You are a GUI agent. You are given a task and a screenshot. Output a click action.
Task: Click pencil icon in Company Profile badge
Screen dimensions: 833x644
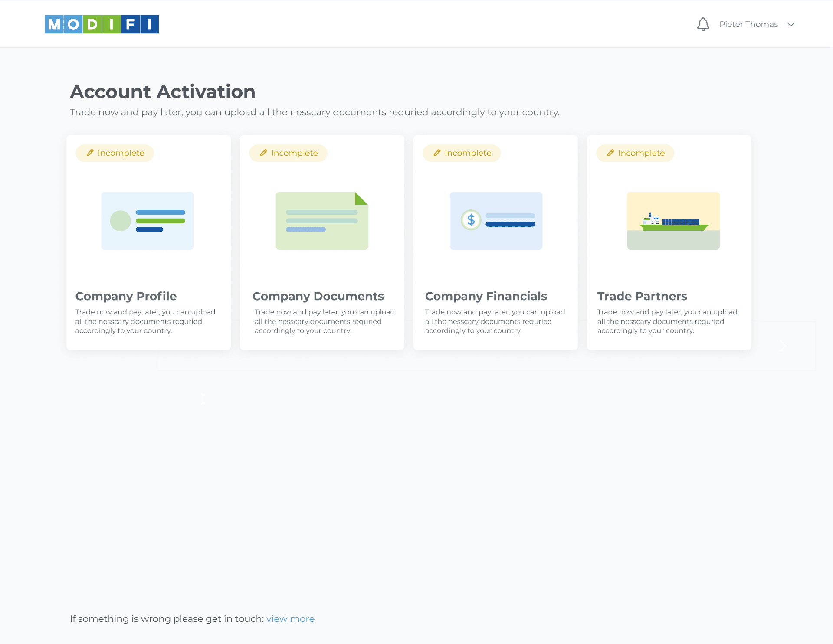[x=90, y=153]
